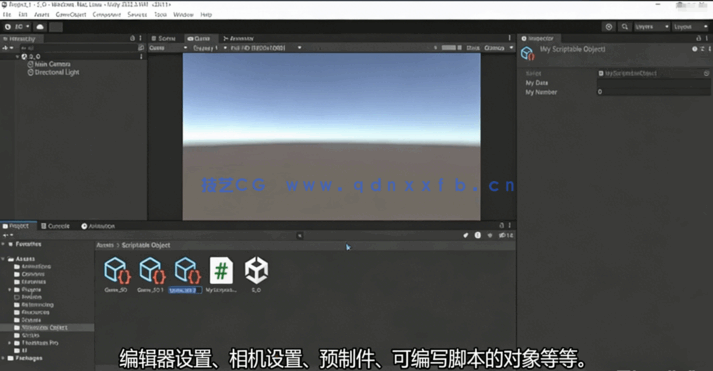
Task: Click the Script object picker circle
Action: 706,73
